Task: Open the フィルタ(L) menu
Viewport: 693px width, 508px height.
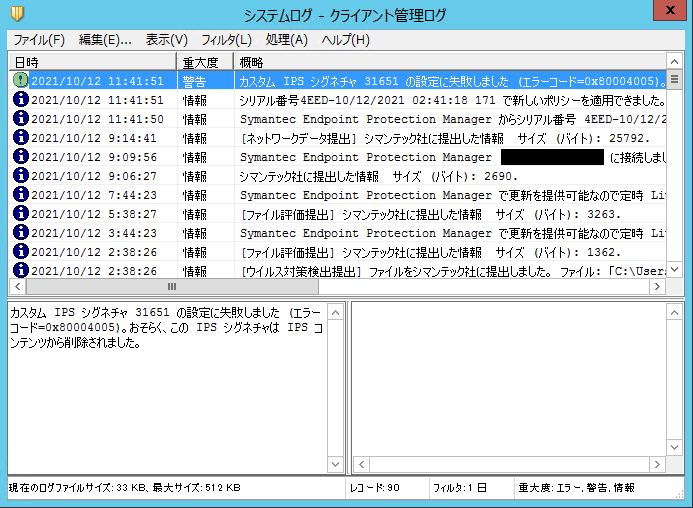Action: click(226, 40)
